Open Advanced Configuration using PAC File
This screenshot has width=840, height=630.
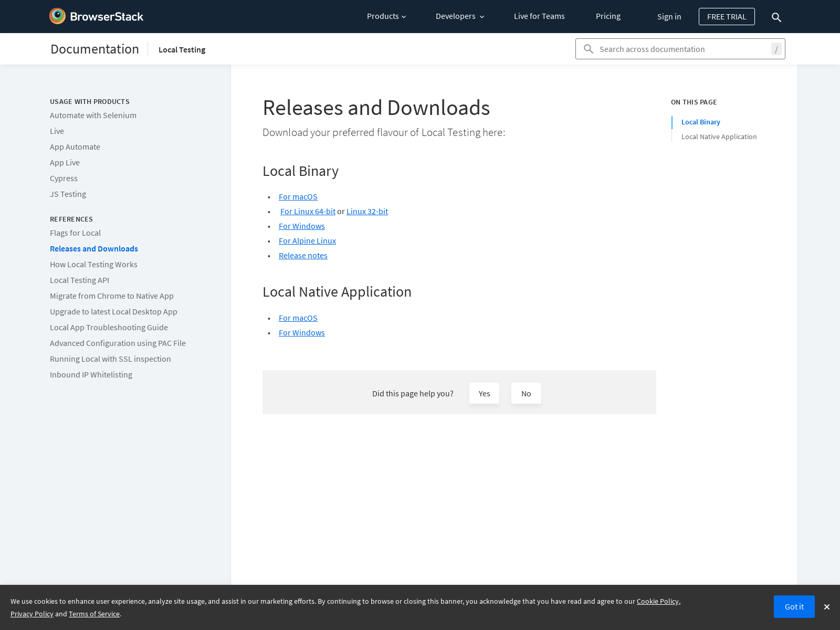pos(118,343)
